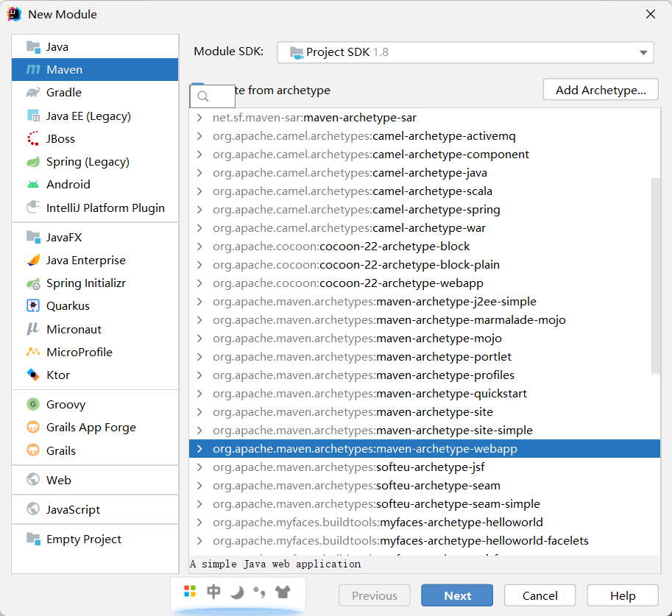
Task: Choose Gradle module type
Action: point(95,92)
